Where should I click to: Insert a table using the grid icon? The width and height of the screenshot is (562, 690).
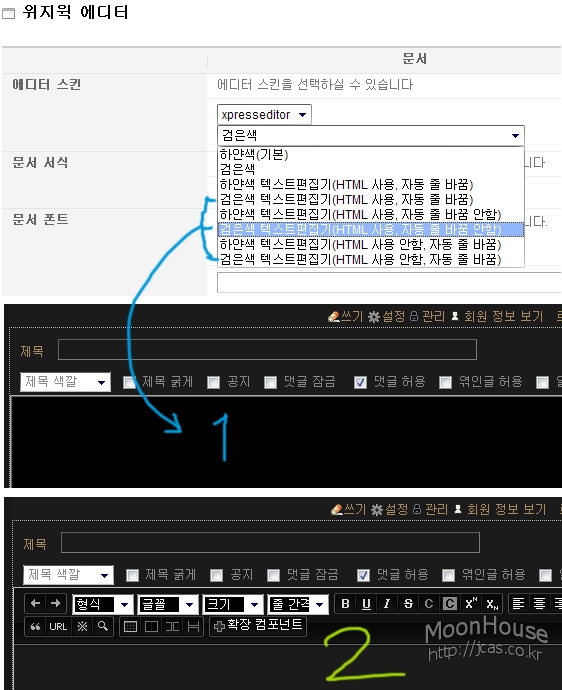click(130, 627)
